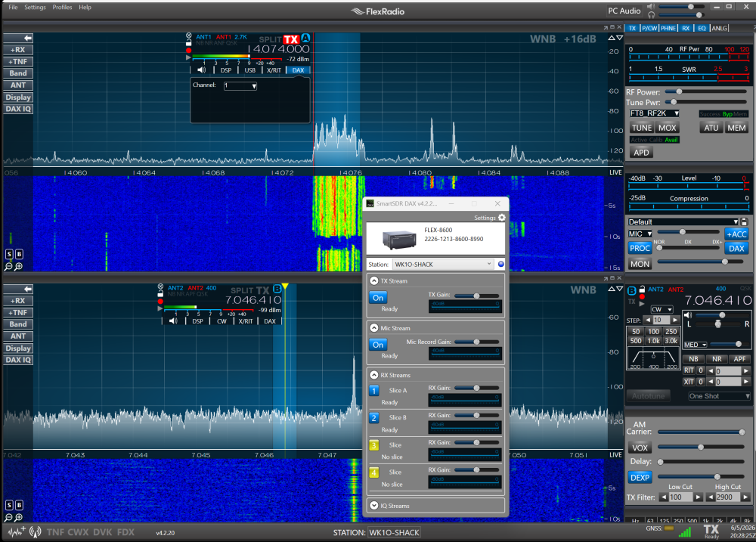Zoom in lower panadapter magnifier

pyautogui.click(x=18, y=517)
